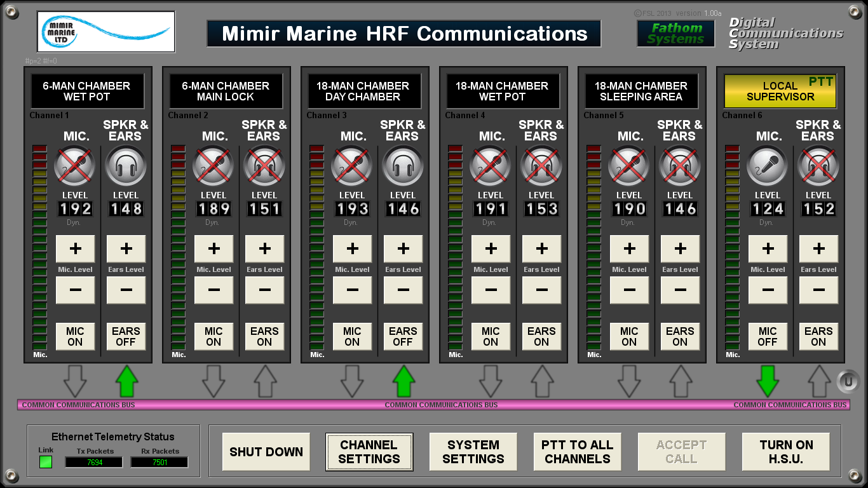Click the SHUT DOWN button
The width and height of the screenshot is (868, 488).
click(266, 452)
